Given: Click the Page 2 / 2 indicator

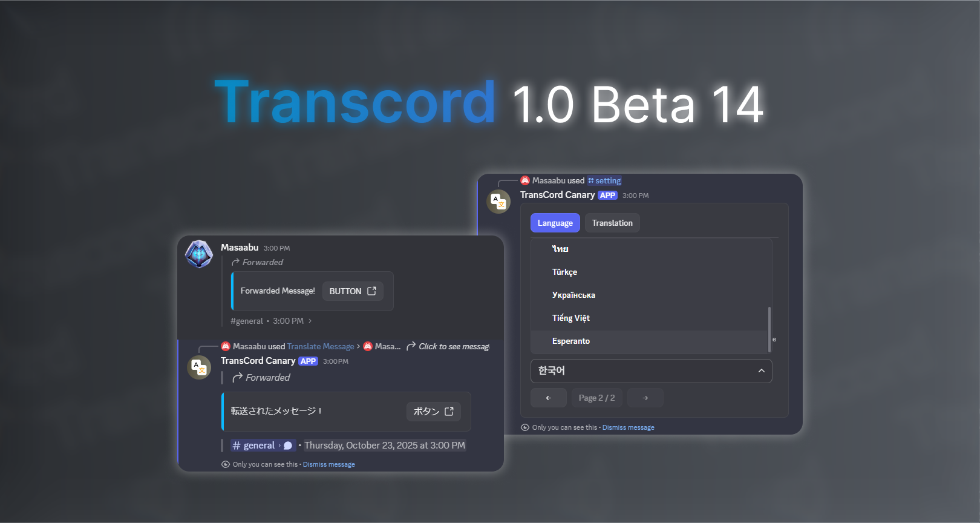Looking at the screenshot, I should (596, 398).
